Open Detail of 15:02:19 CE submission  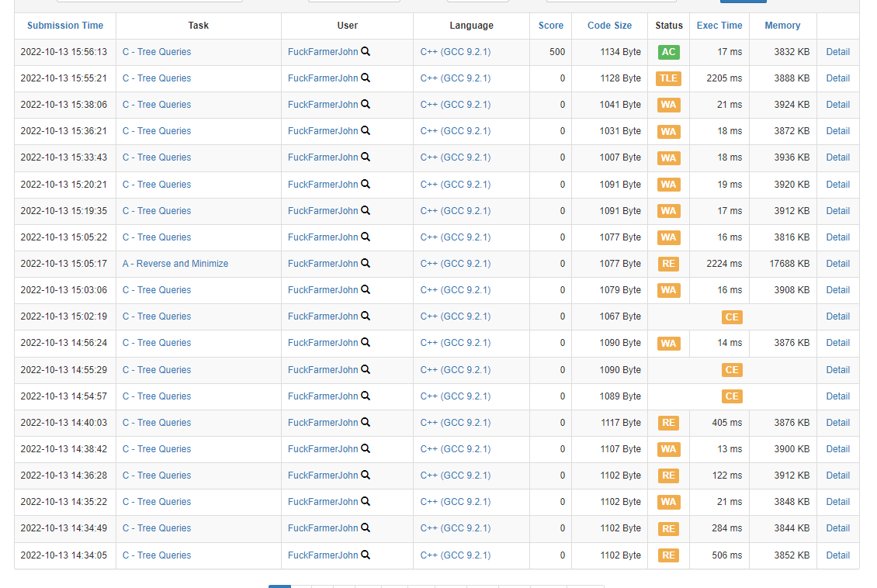[x=838, y=316]
